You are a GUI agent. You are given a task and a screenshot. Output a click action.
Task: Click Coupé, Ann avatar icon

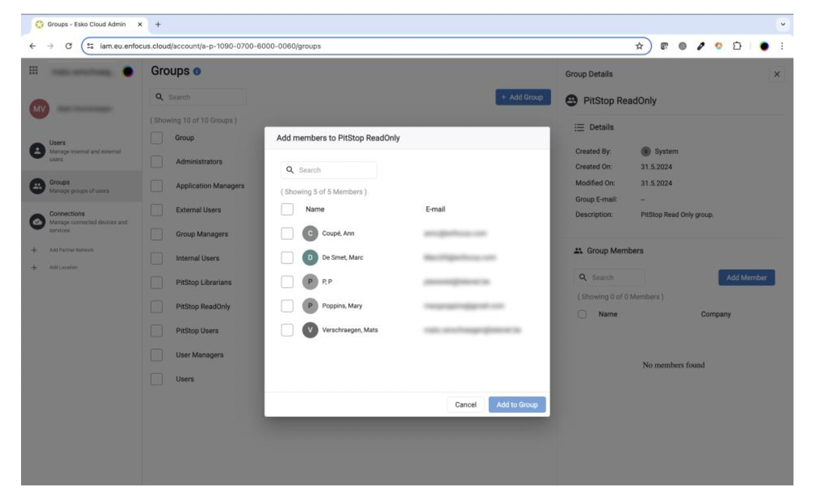tap(310, 233)
